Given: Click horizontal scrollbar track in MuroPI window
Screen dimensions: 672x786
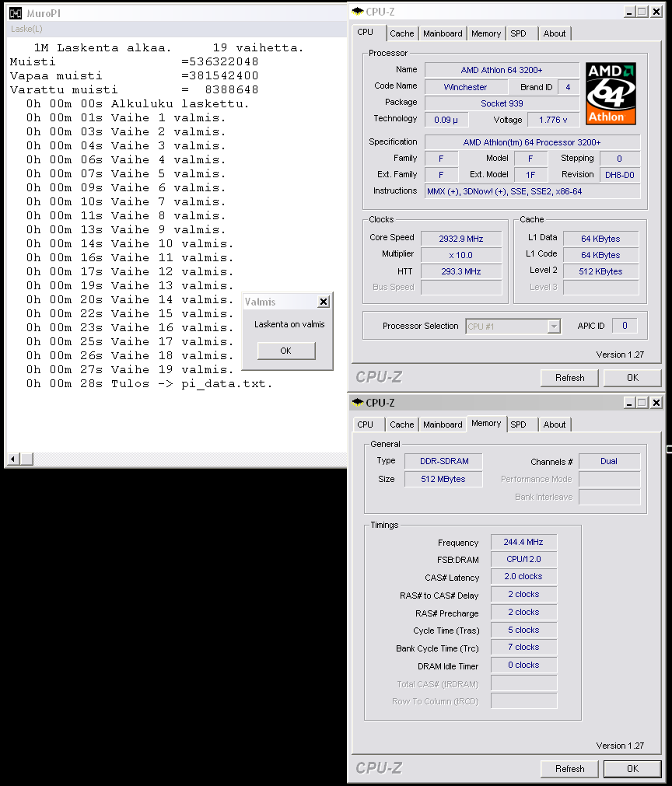Looking at the screenshot, I should 190,459.
